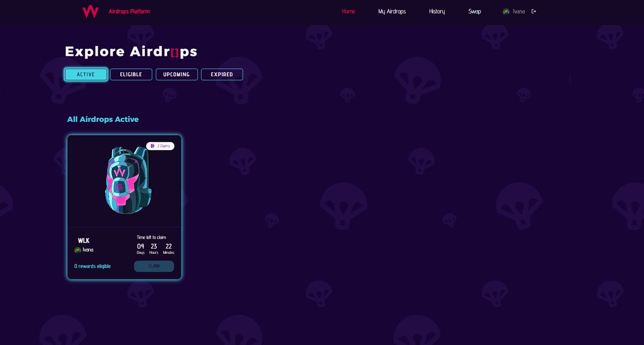Image resolution: width=644 pixels, height=345 pixels.
Task: Click the claims icon in the 2 Claims badge
Action: tap(152, 146)
